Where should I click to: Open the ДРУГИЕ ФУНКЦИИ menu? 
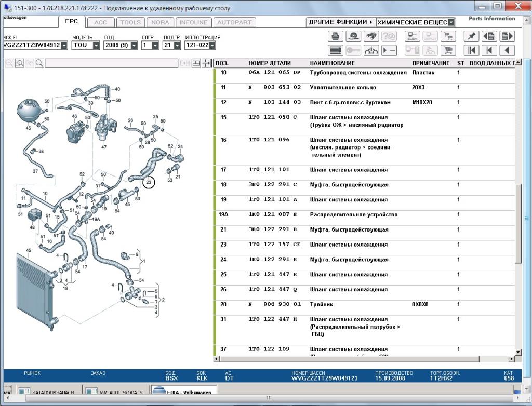[x=341, y=22]
